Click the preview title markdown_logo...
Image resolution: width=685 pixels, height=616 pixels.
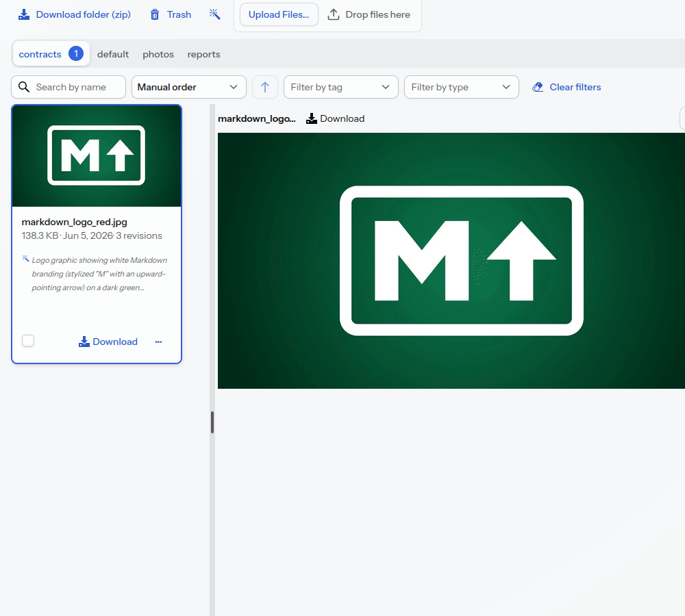pyautogui.click(x=257, y=118)
